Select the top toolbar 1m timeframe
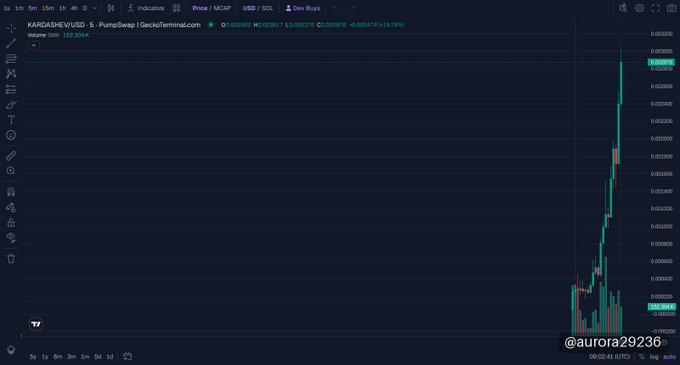Viewport: 680px width, 365px height. click(x=19, y=8)
